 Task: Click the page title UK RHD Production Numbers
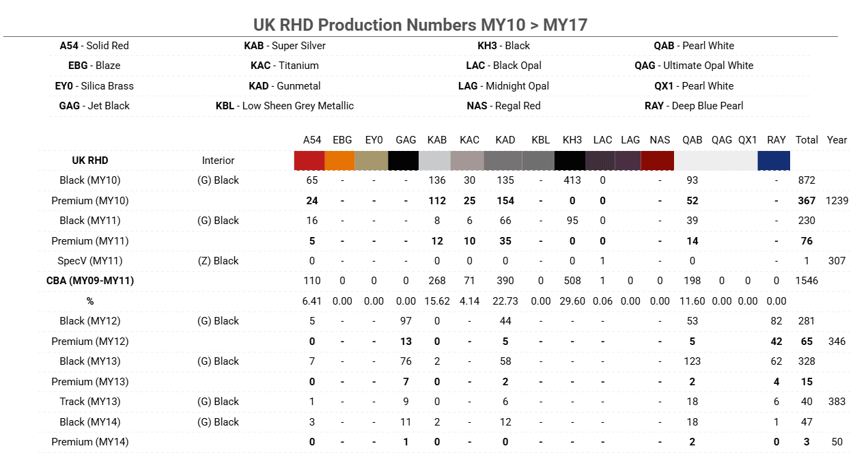(420, 25)
